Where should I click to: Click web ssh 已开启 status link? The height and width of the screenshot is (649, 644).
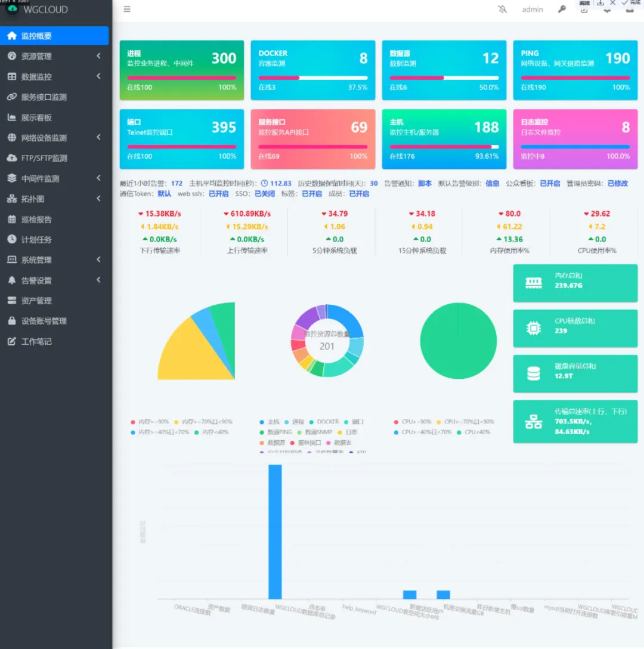[x=218, y=194]
